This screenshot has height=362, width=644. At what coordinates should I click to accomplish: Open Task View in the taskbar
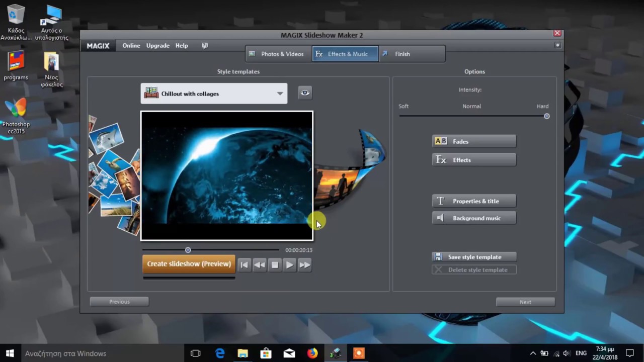pyautogui.click(x=196, y=353)
